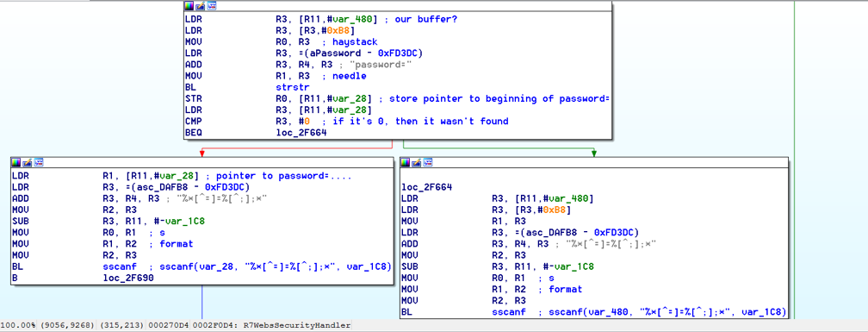Image resolution: width=868 pixels, height=332 pixels.
Task: Click 'LDR R3, [R3,#0xB8]' in top node
Action: (x=270, y=30)
